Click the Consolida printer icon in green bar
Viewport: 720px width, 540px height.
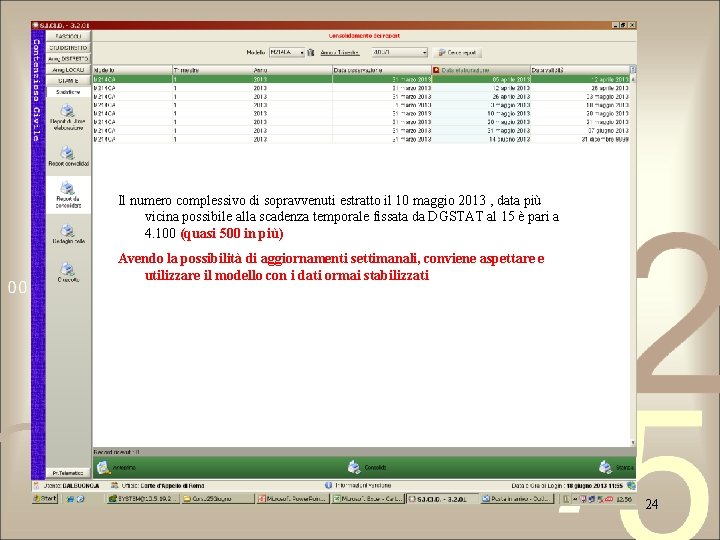[354, 467]
